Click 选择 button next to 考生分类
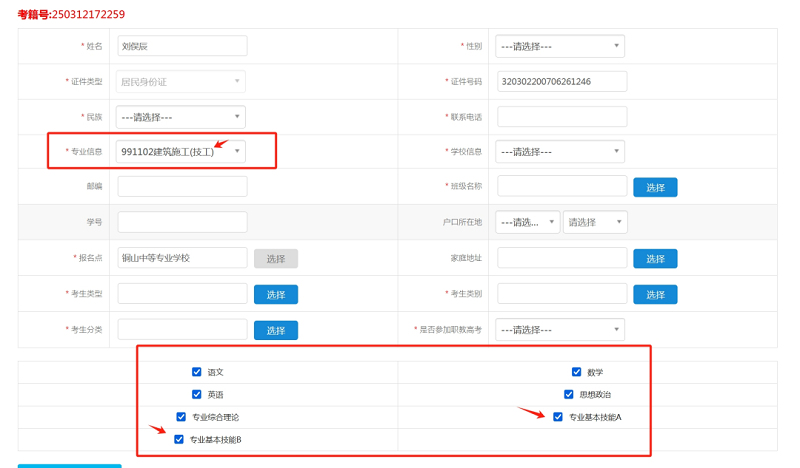800x468 pixels. click(276, 330)
